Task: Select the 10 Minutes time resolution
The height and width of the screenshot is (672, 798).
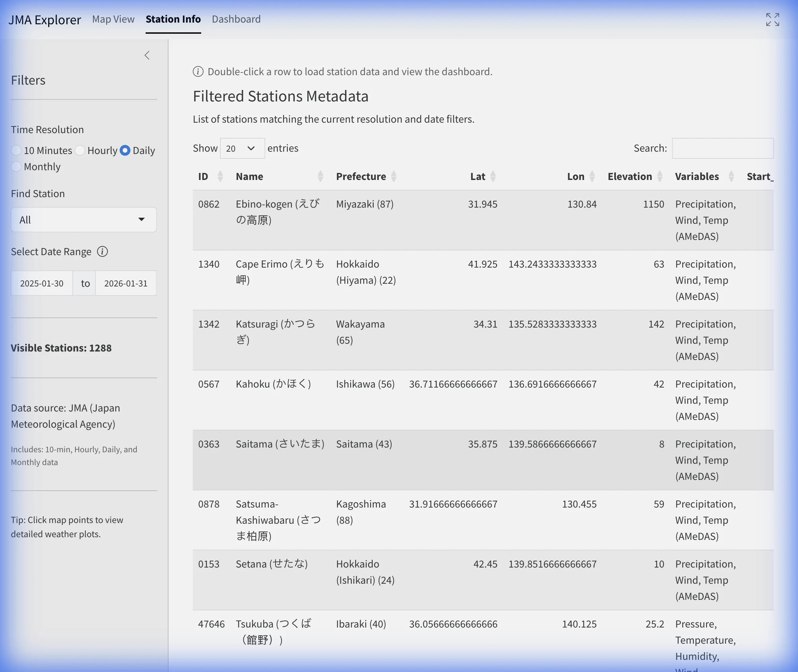Action: [x=16, y=151]
